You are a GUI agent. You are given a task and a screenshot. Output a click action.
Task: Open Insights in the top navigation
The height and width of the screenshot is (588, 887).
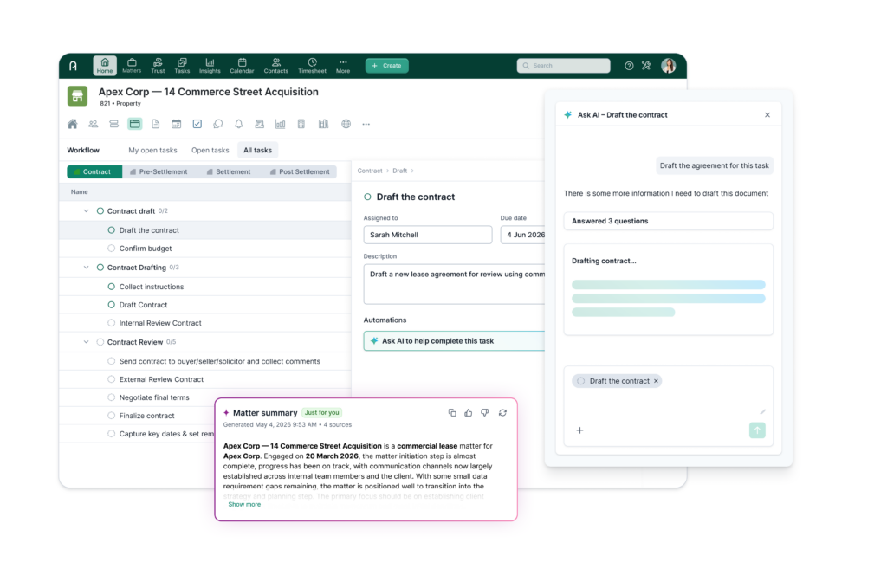[x=210, y=66]
